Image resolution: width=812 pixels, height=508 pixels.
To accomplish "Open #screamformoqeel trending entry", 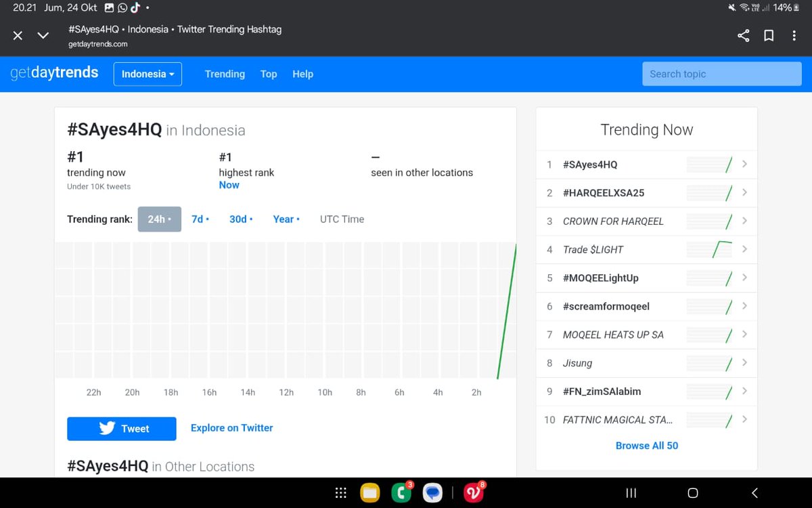I will (x=606, y=306).
